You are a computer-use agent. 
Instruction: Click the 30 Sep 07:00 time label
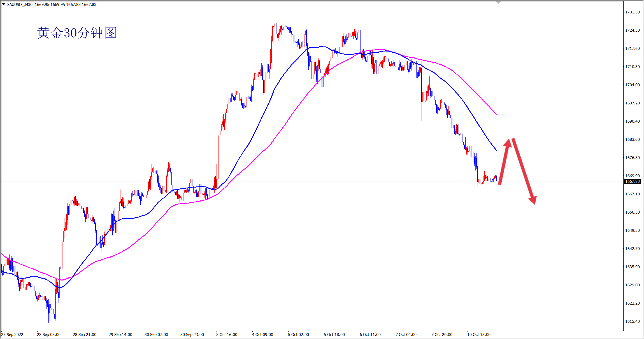[x=156, y=335]
